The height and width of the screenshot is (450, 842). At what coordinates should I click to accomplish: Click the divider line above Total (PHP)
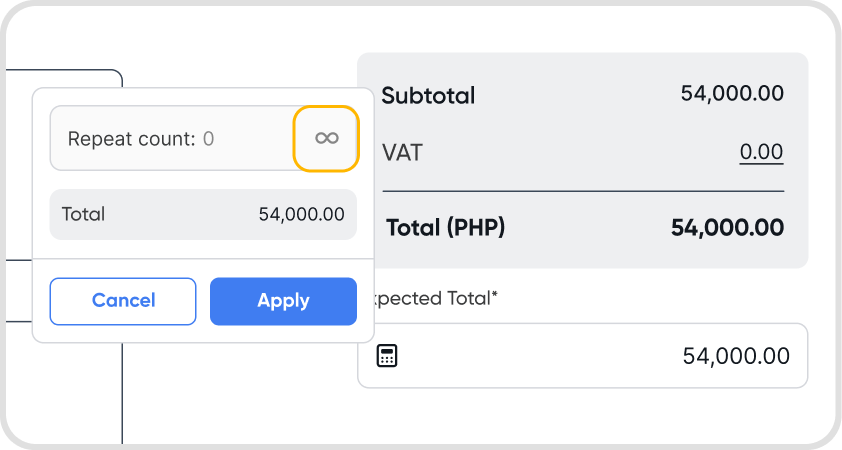(x=583, y=190)
